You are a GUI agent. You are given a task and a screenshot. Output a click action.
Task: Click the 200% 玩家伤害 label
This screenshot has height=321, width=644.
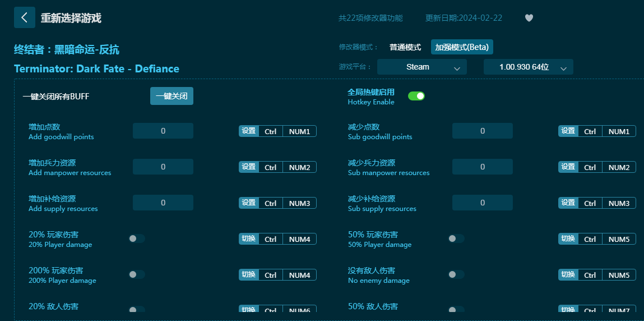tap(56, 270)
